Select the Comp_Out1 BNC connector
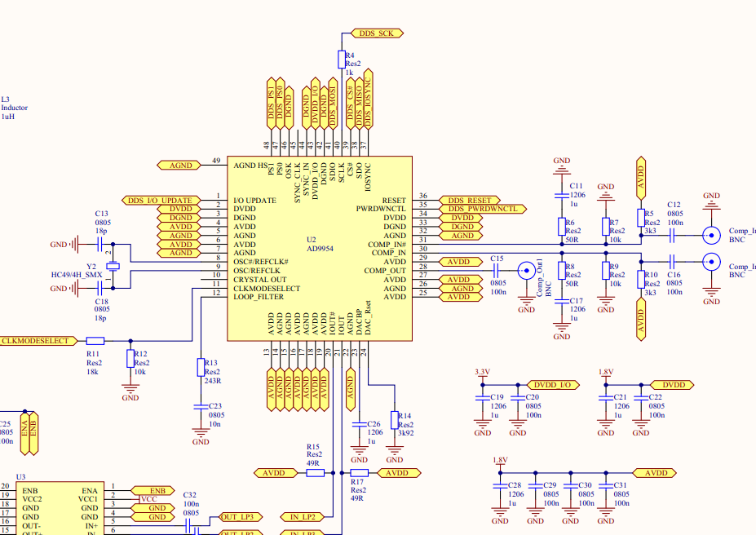756x535 pixels. point(527,271)
